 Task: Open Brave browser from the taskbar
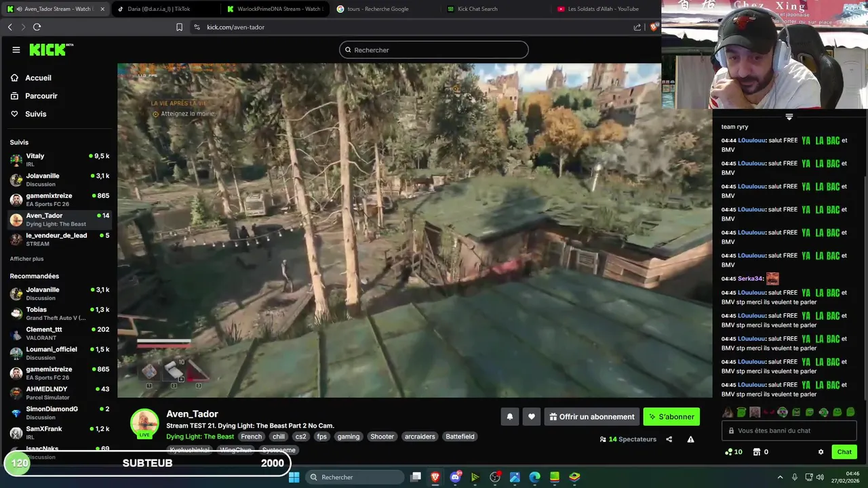click(435, 477)
